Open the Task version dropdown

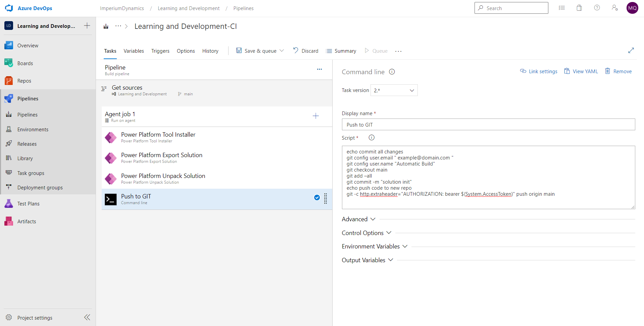click(x=394, y=90)
